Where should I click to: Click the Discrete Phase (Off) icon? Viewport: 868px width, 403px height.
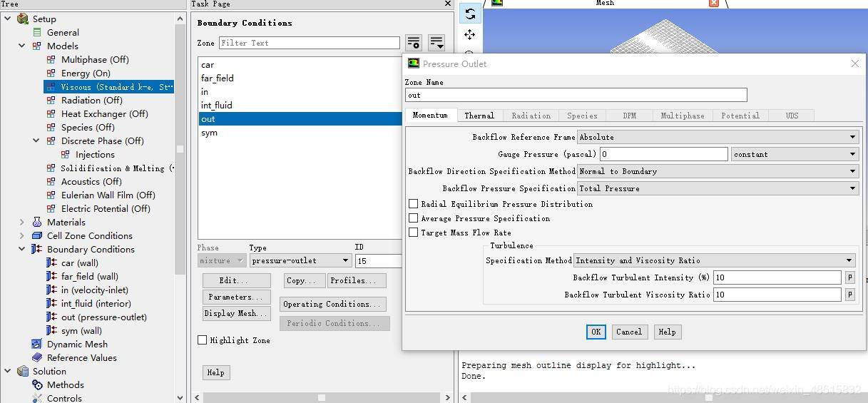pyautogui.click(x=51, y=141)
